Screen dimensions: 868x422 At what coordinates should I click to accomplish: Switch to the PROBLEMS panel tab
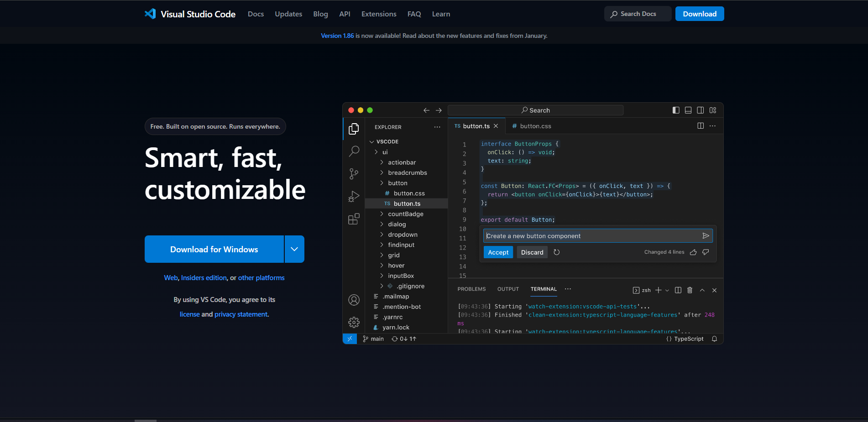(471, 289)
